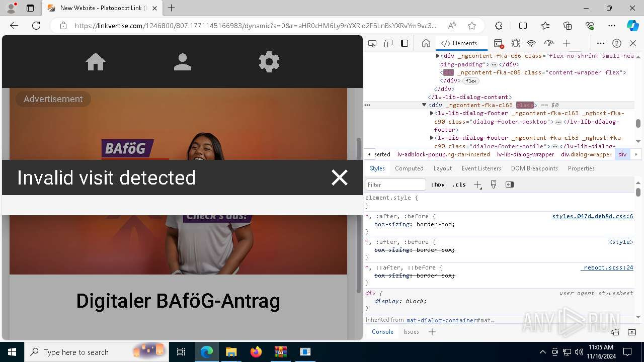Click the new style rule plus icon
Screen dimensions: 644x362
(x=478, y=185)
